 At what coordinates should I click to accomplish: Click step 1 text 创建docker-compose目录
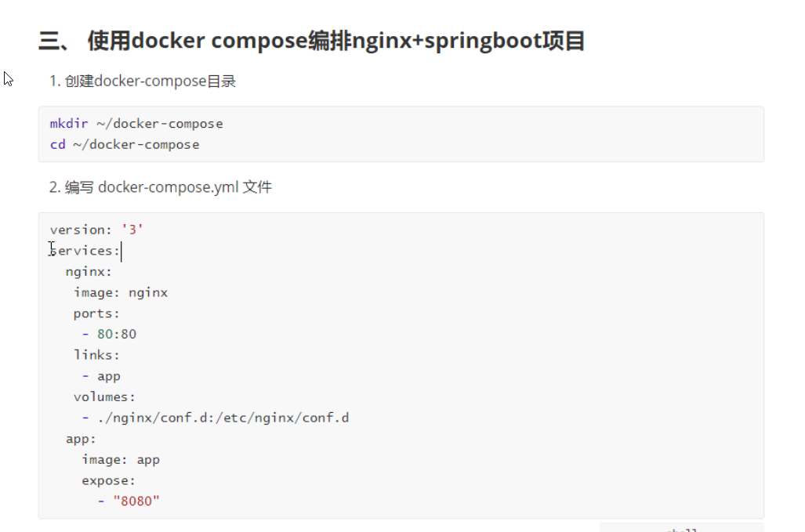143,81
